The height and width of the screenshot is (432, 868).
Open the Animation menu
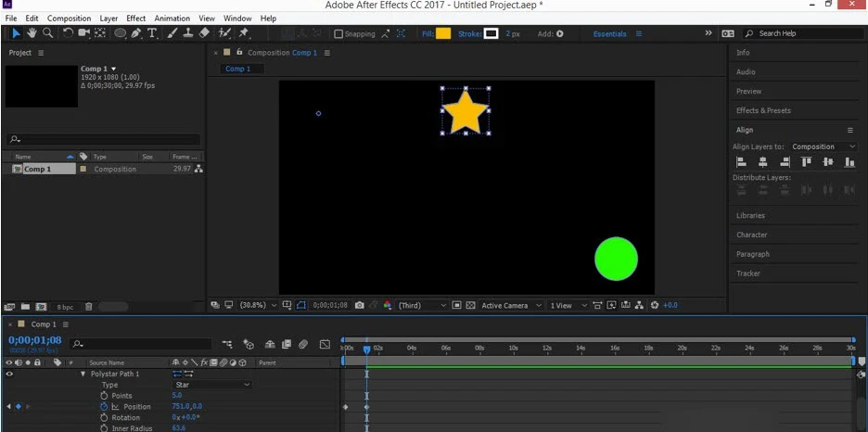click(172, 19)
